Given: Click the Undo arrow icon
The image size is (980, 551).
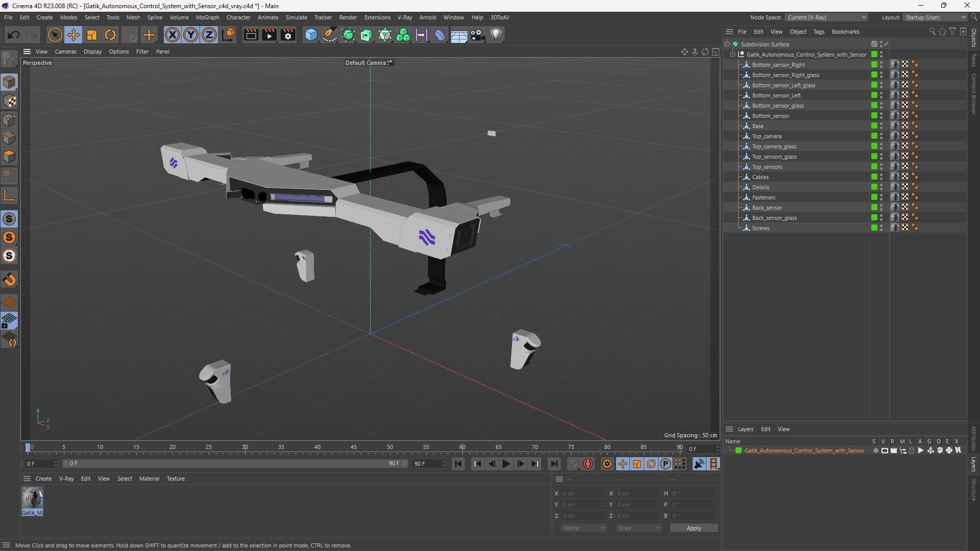Looking at the screenshot, I should (x=14, y=35).
